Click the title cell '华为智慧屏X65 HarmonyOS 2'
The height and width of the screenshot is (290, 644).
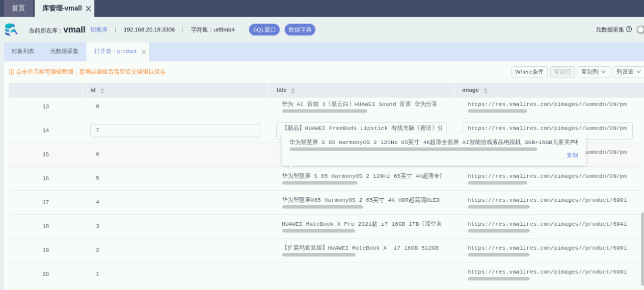point(361,200)
